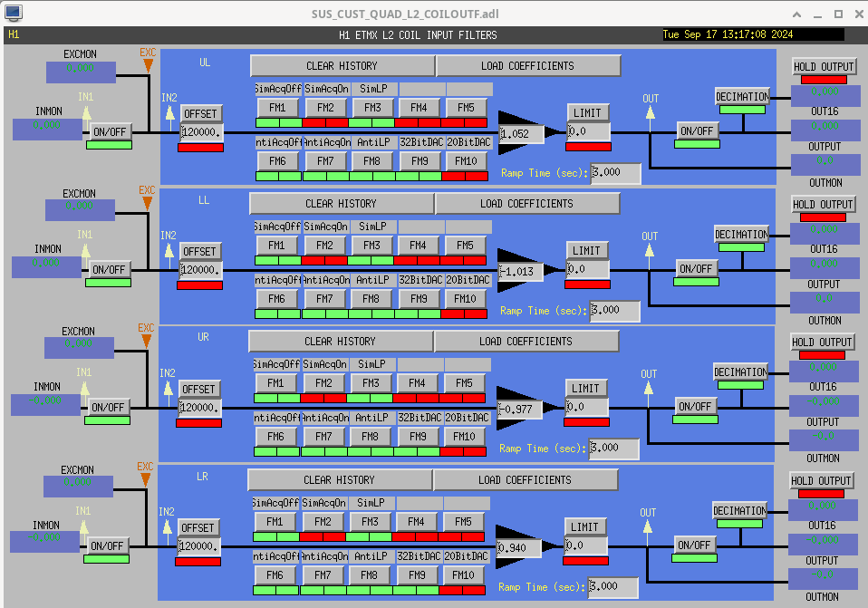Click the orange EXC arrow marker in the UR row
The width and height of the screenshot is (868, 608).
pyautogui.click(x=146, y=342)
